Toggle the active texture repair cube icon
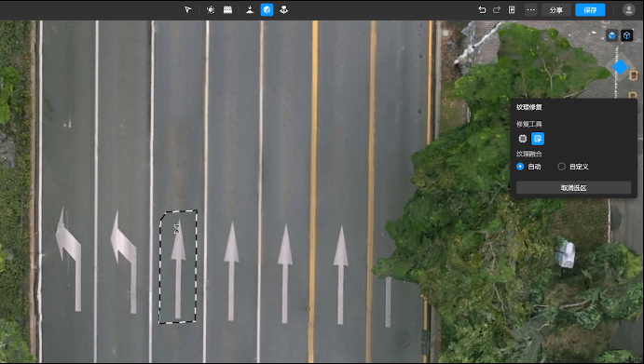The width and height of the screenshot is (644, 364). click(267, 9)
